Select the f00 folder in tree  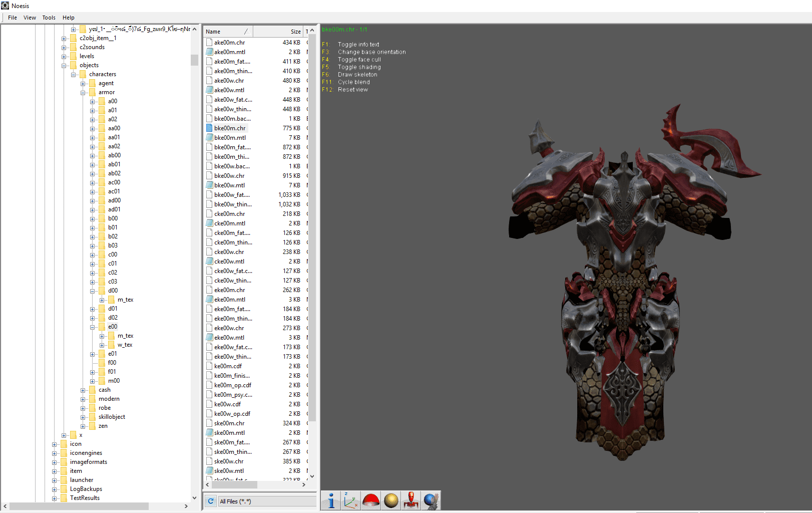coord(112,363)
